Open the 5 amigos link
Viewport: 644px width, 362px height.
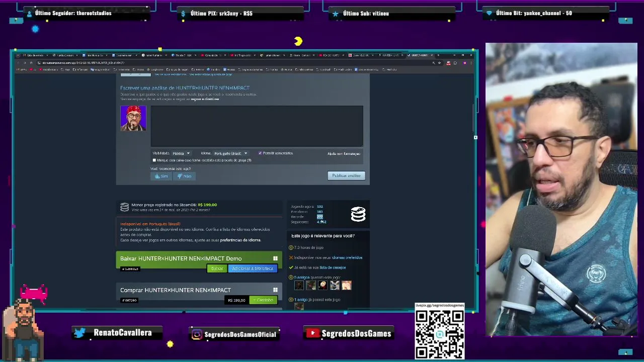coord(302,277)
